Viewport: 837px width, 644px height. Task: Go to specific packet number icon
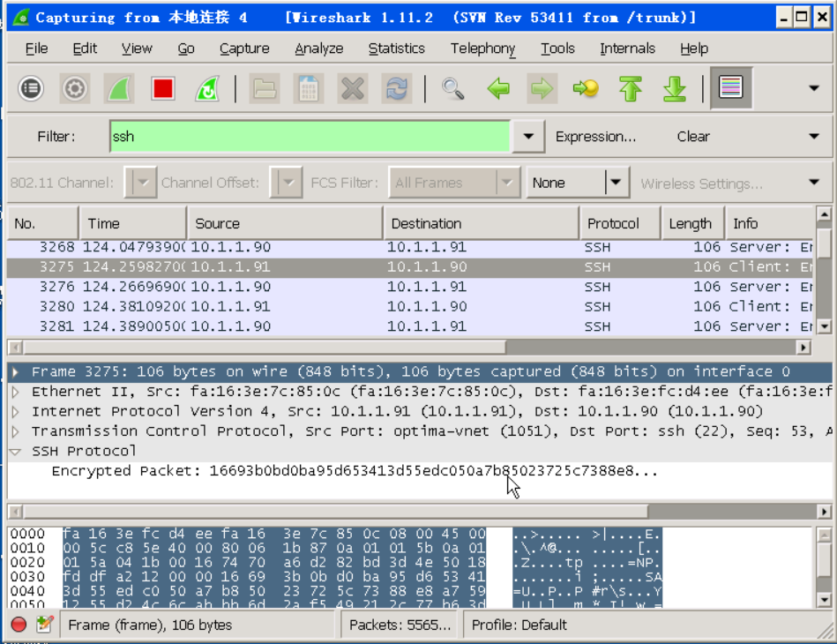[586, 88]
